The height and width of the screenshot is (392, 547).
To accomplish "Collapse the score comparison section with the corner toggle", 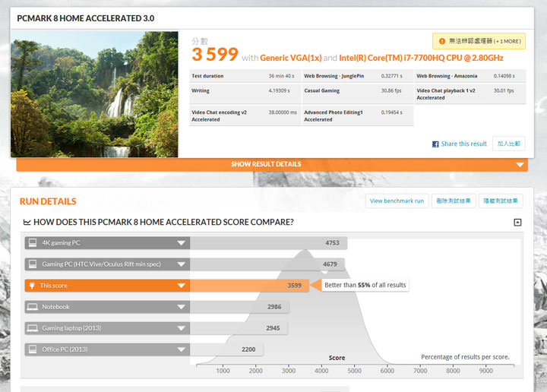I will 517,223.
